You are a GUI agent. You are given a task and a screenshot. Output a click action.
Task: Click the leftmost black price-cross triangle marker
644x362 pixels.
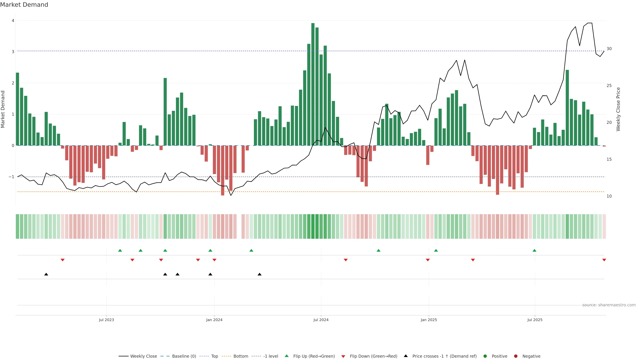pos(46,274)
